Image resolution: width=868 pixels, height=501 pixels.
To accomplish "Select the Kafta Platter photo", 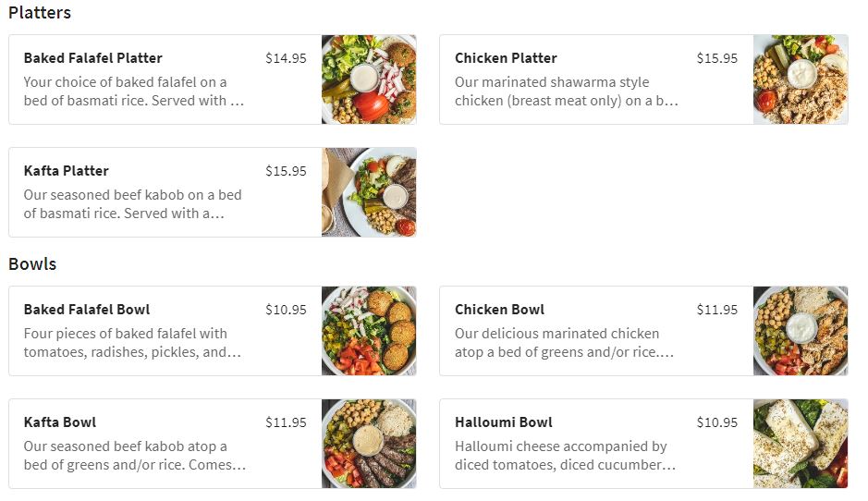I will pos(369,192).
